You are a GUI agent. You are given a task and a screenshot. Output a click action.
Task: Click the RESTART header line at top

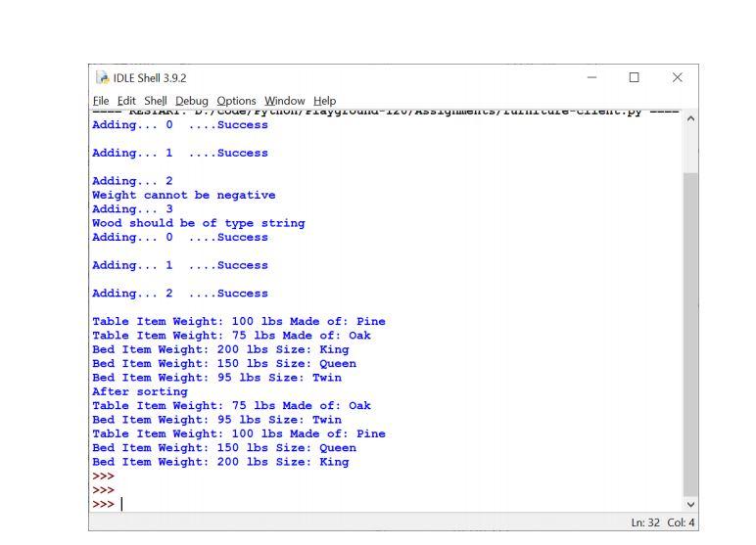(x=386, y=113)
